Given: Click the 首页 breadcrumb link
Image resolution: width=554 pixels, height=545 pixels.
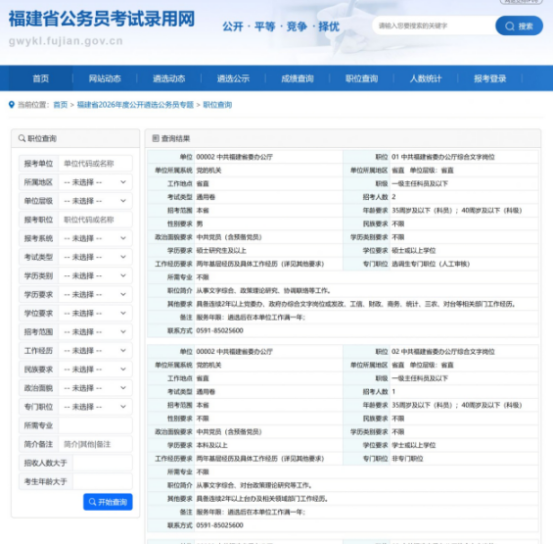Looking at the screenshot, I should click(60, 105).
